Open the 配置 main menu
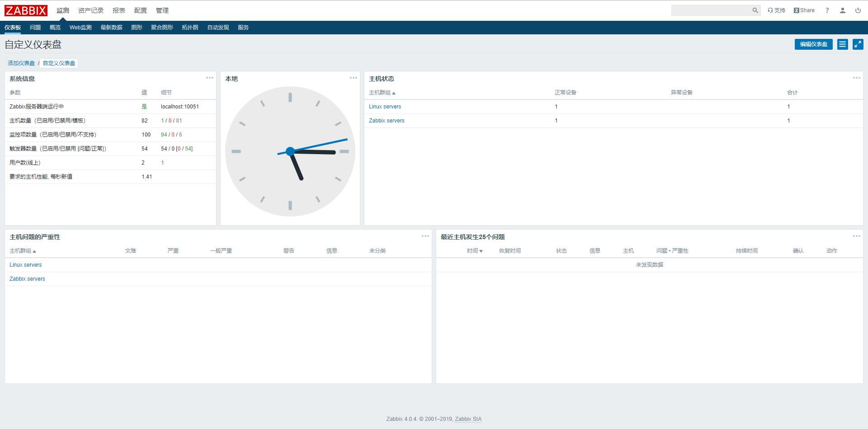The width and height of the screenshot is (868, 429). [x=141, y=10]
